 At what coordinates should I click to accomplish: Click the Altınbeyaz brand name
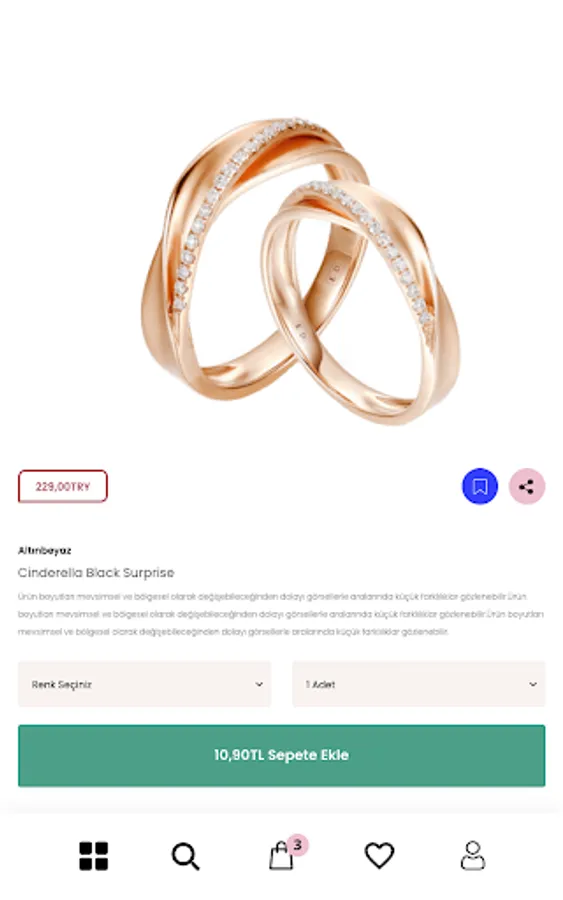click(x=45, y=550)
